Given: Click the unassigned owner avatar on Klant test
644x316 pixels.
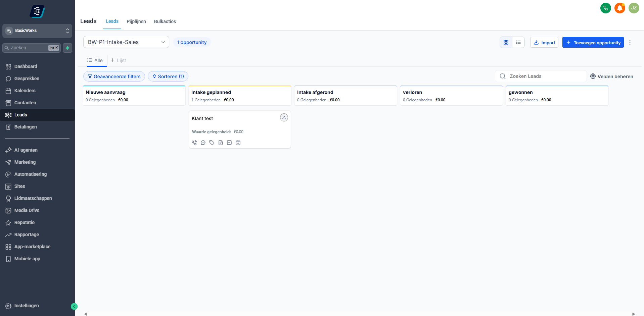Looking at the screenshot, I should [284, 117].
